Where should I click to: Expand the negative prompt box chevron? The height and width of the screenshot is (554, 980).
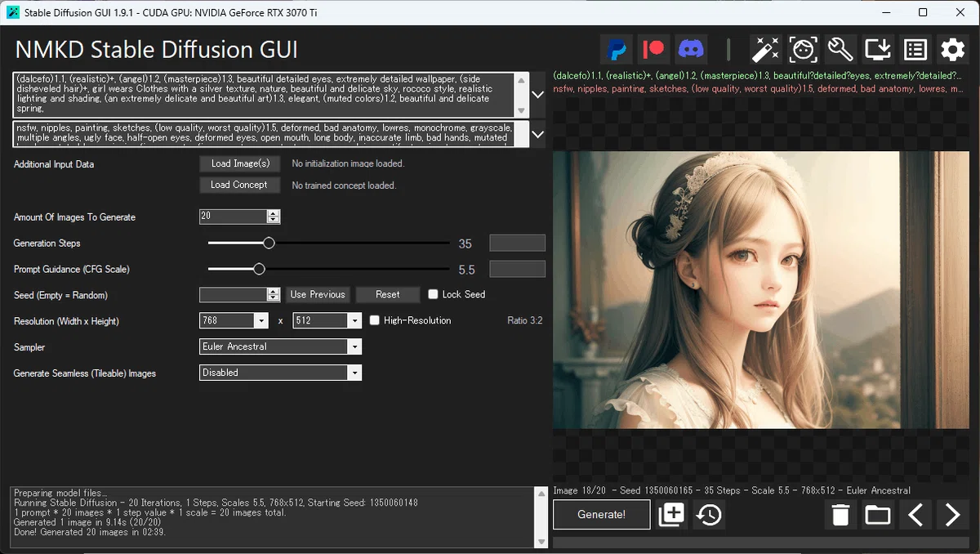[537, 133]
